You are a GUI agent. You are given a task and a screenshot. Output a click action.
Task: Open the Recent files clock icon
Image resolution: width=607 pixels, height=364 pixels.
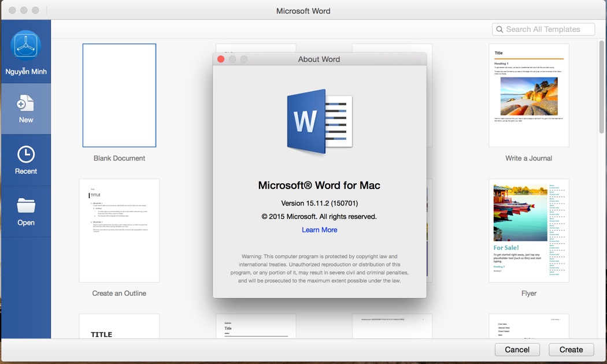26,154
